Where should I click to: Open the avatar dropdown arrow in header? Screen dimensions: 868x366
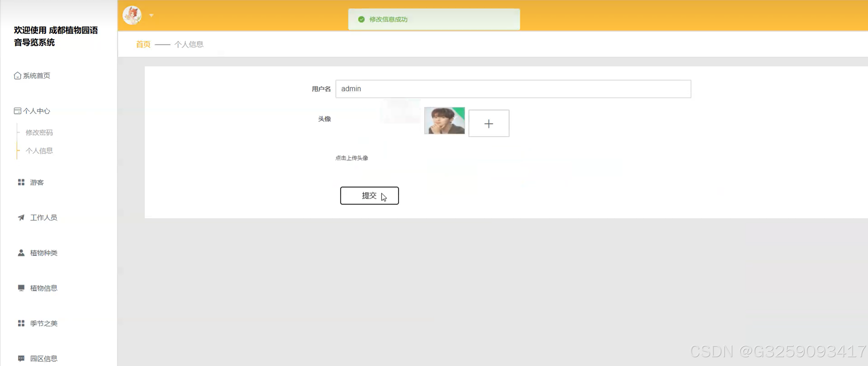(x=152, y=16)
